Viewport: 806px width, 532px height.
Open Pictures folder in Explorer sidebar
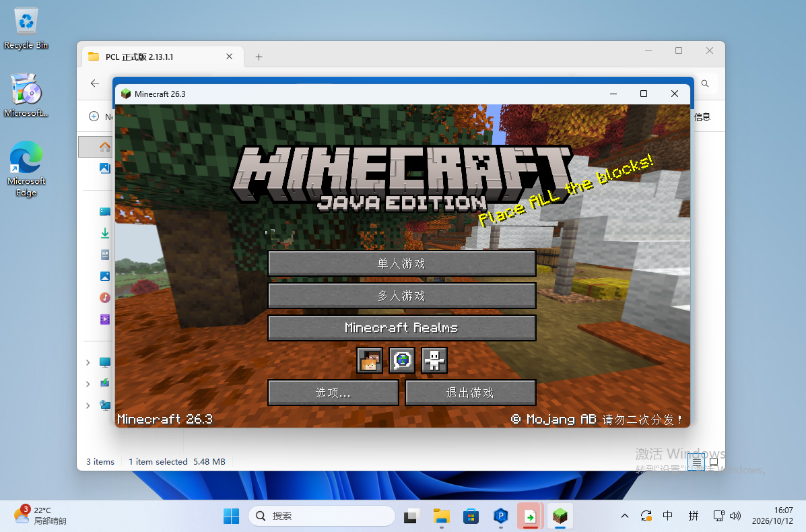click(105, 276)
